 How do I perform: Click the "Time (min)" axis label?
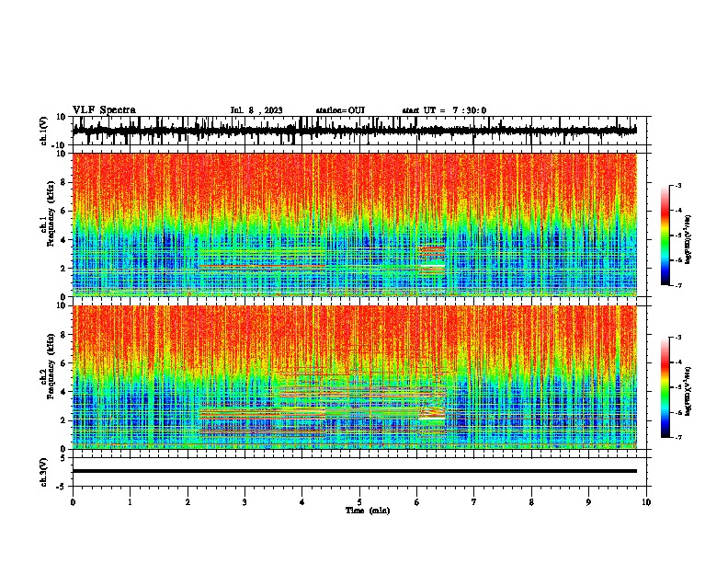tap(368, 511)
